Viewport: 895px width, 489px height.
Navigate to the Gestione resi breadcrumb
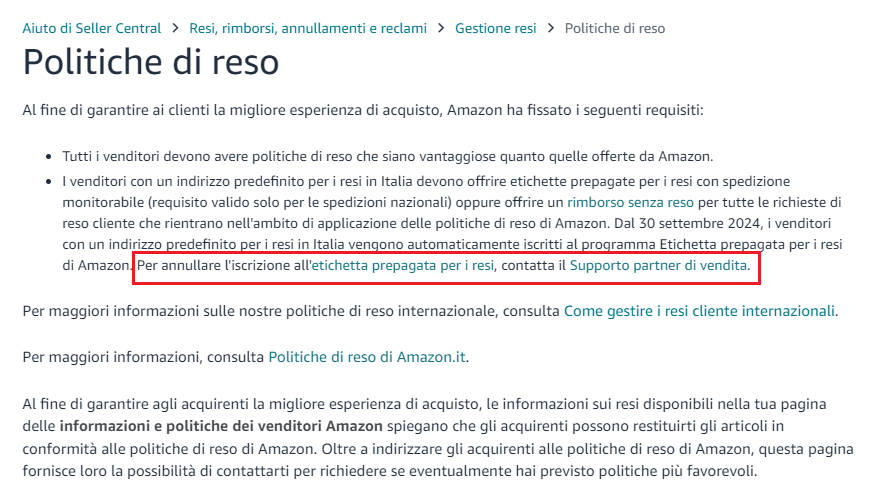[x=495, y=28]
